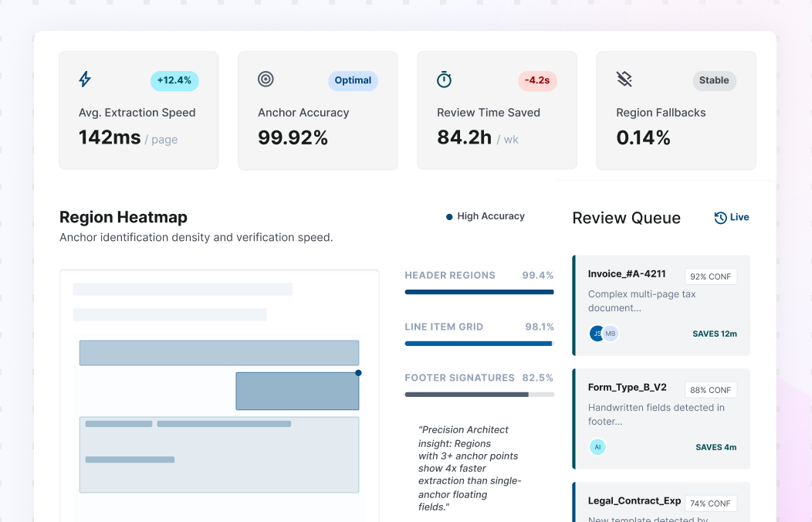Click the LINE ITEM GRID label
The width and height of the screenshot is (812, 522).
click(444, 327)
